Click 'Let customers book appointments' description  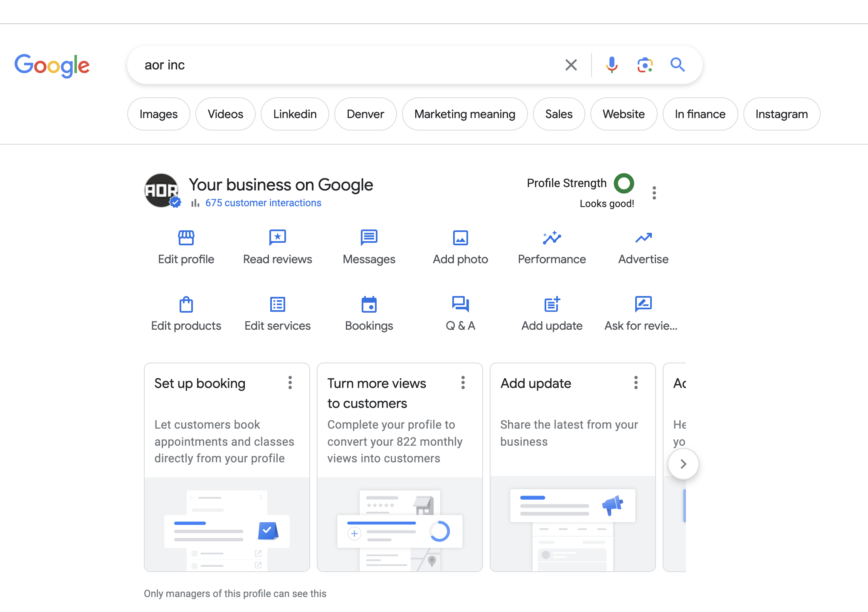coord(224,442)
